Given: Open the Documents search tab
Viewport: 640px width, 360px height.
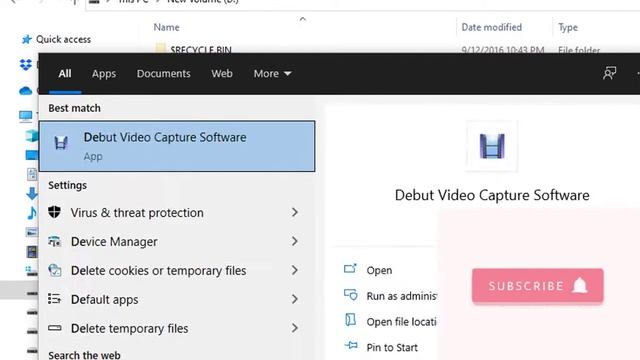Looking at the screenshot, I should click(x=163, y=73).
